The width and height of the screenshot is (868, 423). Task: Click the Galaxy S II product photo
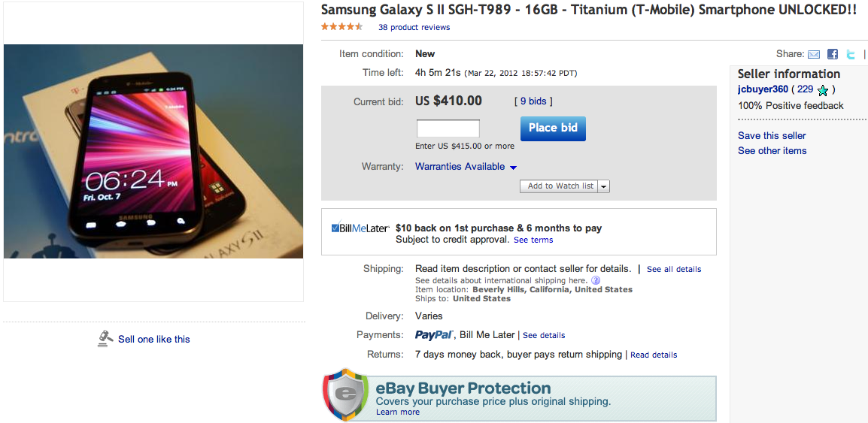[x=153, y=151]
